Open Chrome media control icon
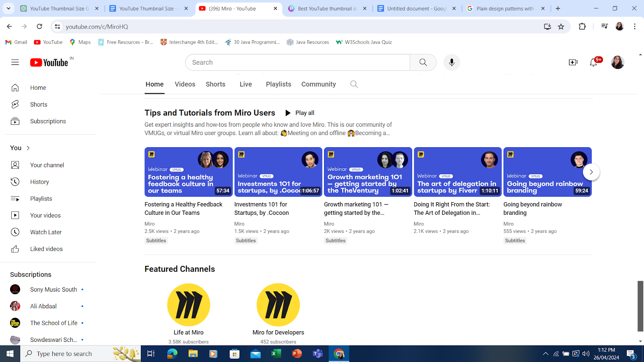Screen dimensions: 644x362 (604, 27)
